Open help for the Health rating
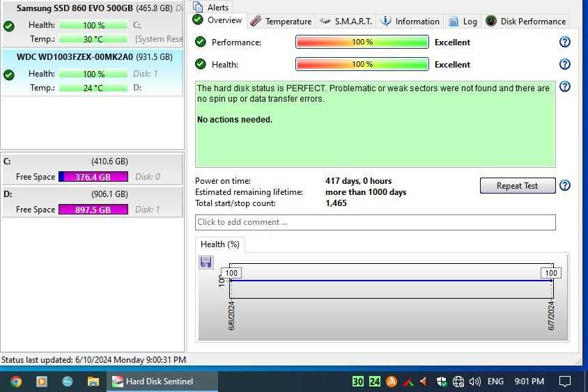588x392 pixels. 564,64
